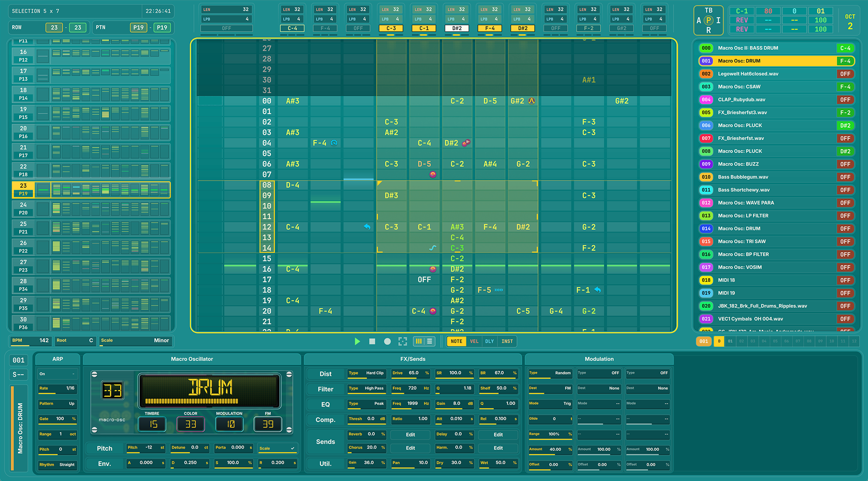Click the S-- button below 001
Viewport: 868px width, 481px height.
click(x=18, y=375)
